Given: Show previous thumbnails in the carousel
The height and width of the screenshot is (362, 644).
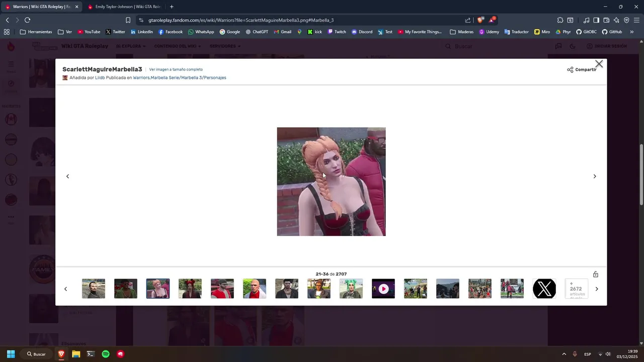Looking at the screenshot, I should point(65,289).
